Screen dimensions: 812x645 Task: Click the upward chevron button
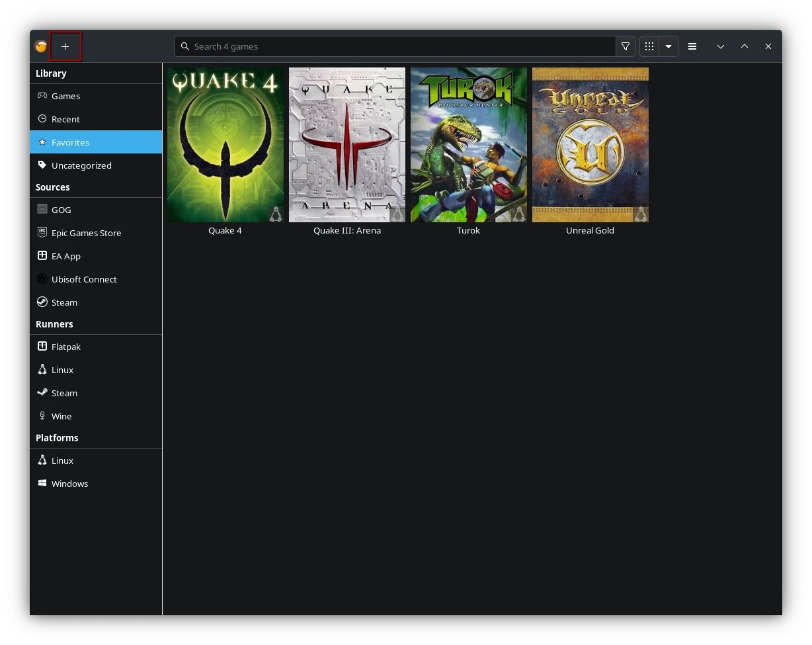tap(745, 46)
